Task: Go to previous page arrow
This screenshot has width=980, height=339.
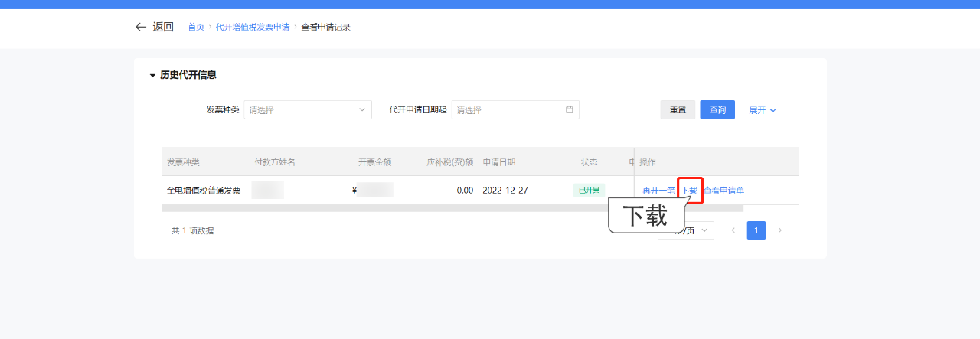Action: point(733,230)
